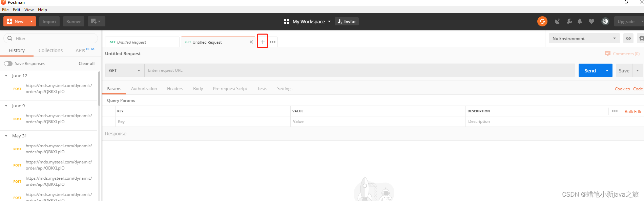Screen dimensions: 644x201
Task: Switch to the History sidebar tab
Action: (17, 50)
